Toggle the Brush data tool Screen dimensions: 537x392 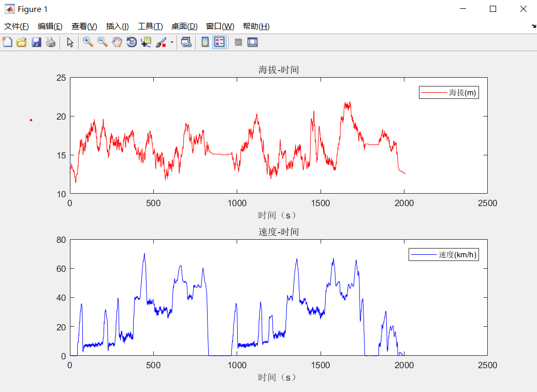point(161,42)
